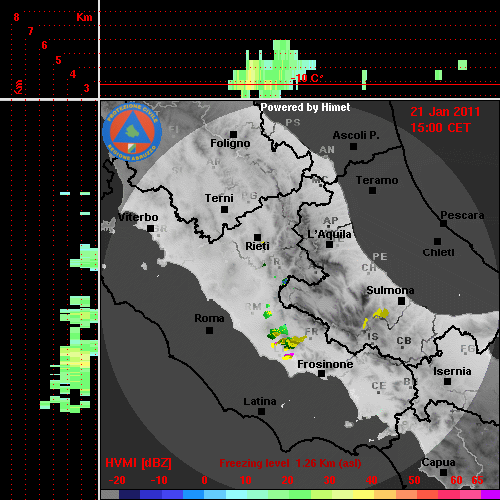
Task: Click the PG province abbreviation near Terni
Action: point(249,196)
